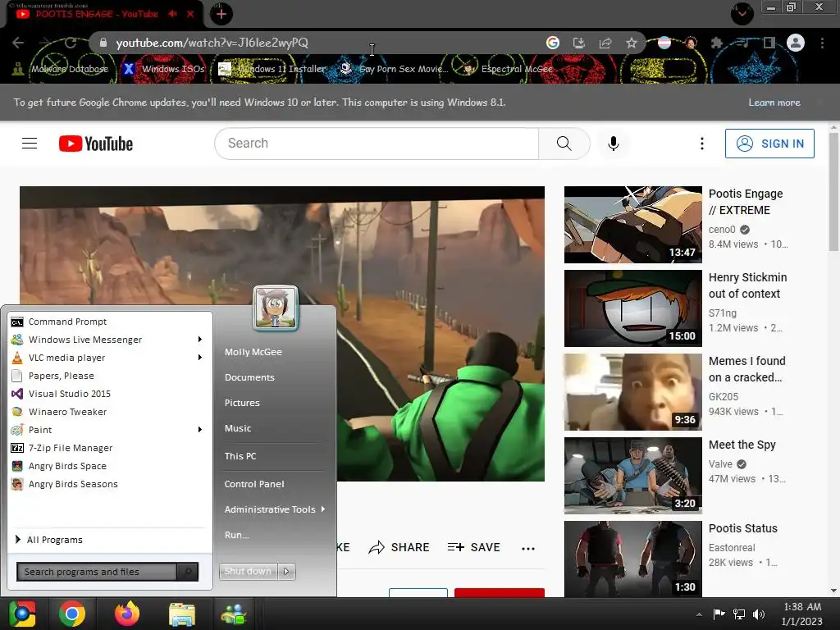Open the Chrome extensions puzzle icon

[x=717, y=43]
